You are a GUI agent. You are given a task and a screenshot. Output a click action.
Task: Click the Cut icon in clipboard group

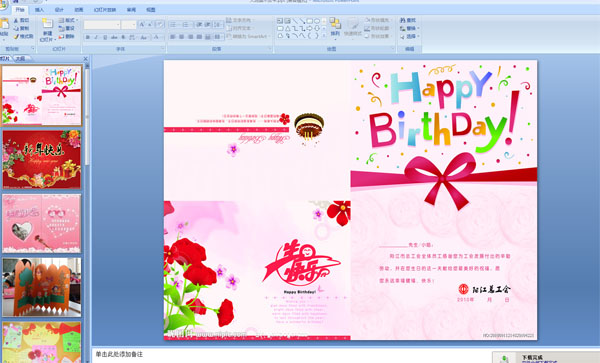tap(16, 20)
